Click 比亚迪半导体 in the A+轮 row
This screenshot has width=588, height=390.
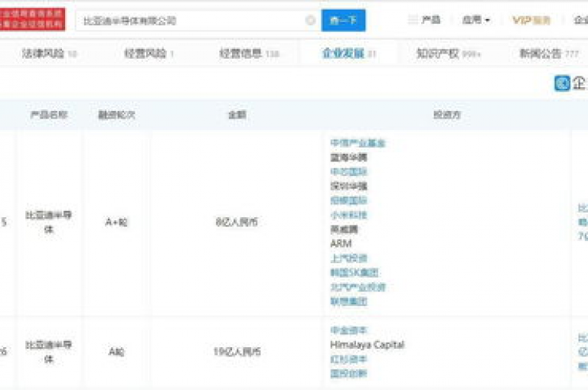[49, 223]
